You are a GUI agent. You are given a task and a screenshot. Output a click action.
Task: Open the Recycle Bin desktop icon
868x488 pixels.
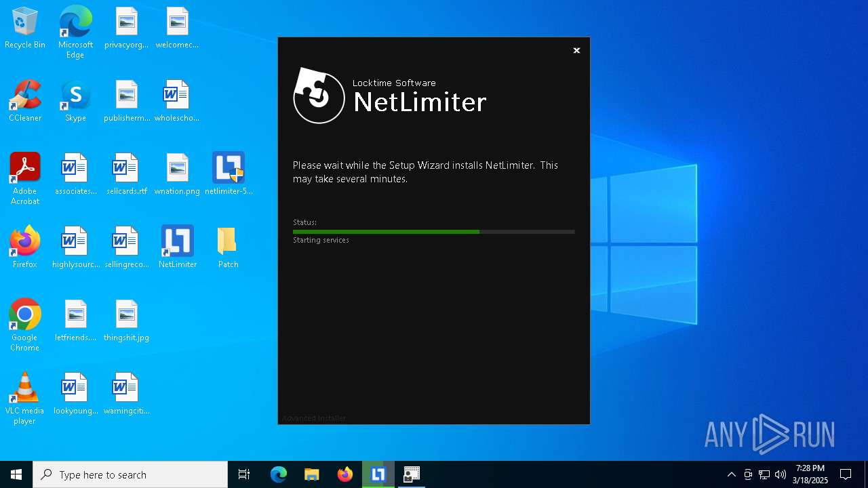[x=25, y=28]
